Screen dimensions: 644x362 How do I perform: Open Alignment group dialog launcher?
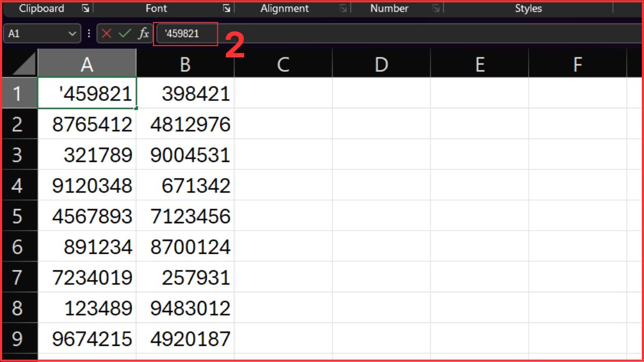(343, 9)
